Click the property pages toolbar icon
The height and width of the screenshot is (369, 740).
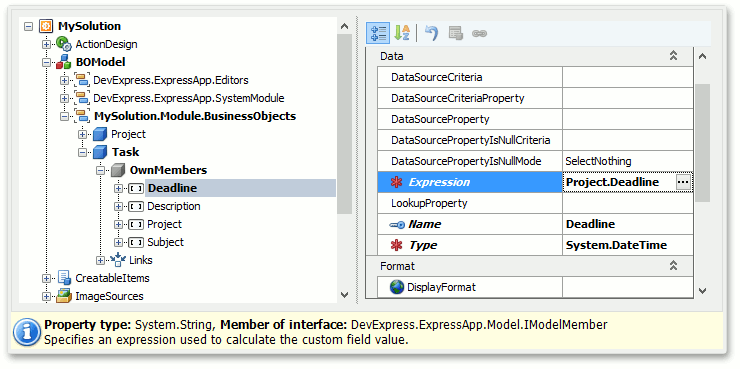click(x=455, y=34)
